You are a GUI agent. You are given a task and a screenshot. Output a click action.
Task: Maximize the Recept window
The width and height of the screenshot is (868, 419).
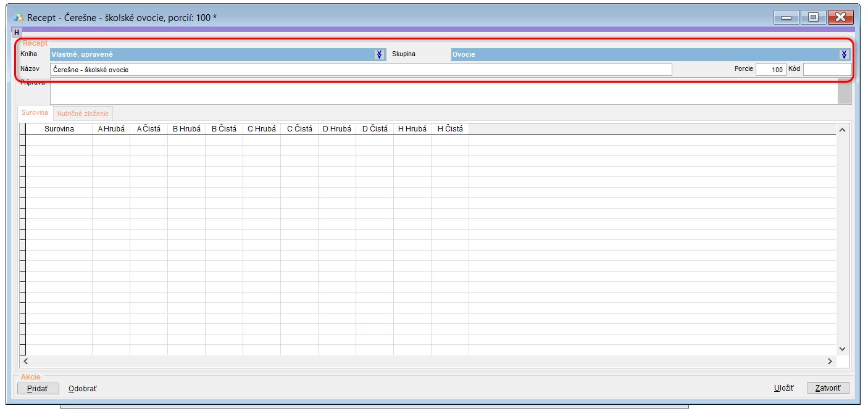coord(813,18)
